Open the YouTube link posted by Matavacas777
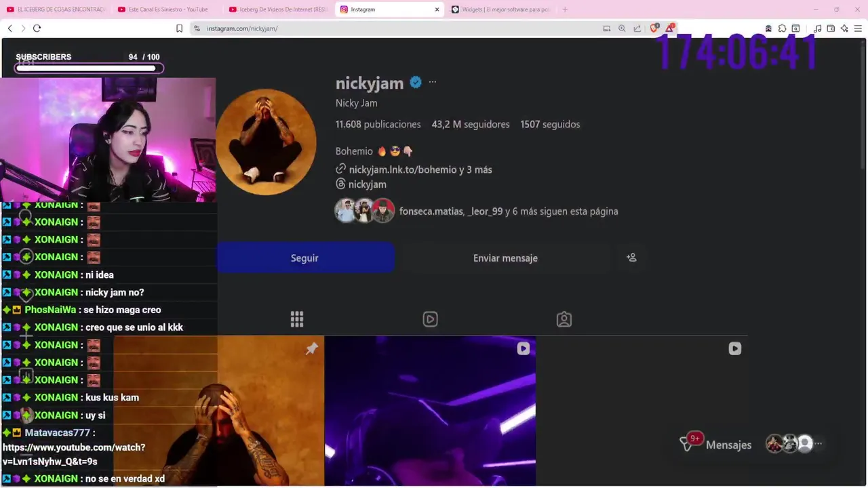 [x=74, y=454]
